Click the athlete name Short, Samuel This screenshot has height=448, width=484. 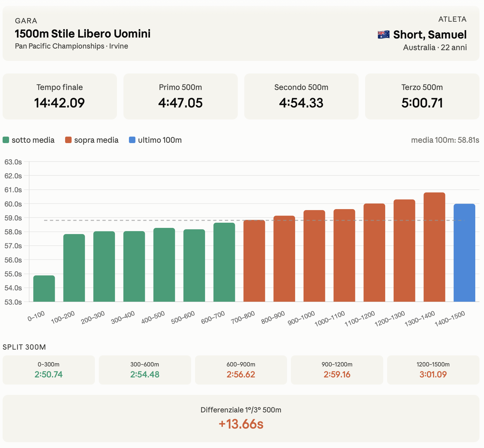[x=430, y=35]
